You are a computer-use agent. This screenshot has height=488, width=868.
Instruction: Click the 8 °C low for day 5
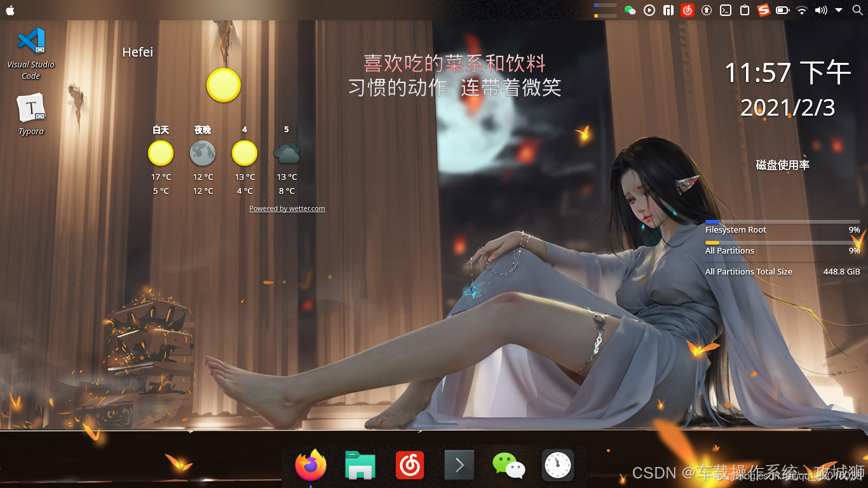(x=287, y=191)
